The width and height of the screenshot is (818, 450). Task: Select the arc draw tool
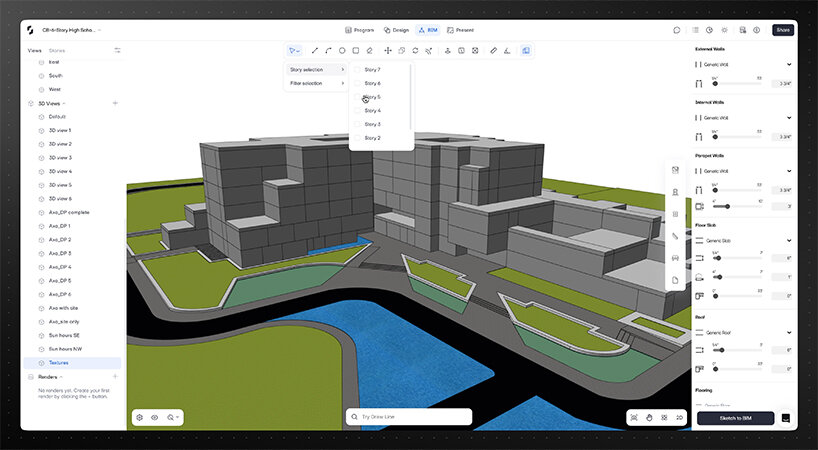(x=328, y=50)
